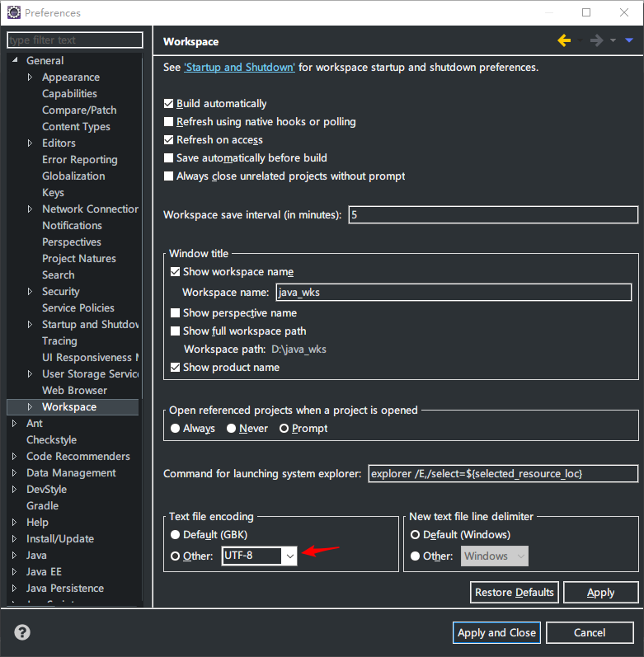The height and width of the screenshot is (657, 644).
Task: Open the blue view menu triangle
Action: pyautogui.click(x=629, y=40)
